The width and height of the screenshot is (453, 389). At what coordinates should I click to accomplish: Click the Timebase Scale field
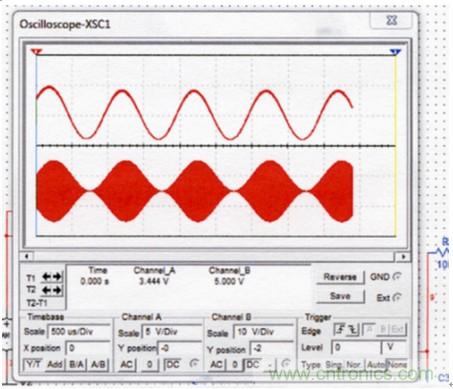pos(80,332)
